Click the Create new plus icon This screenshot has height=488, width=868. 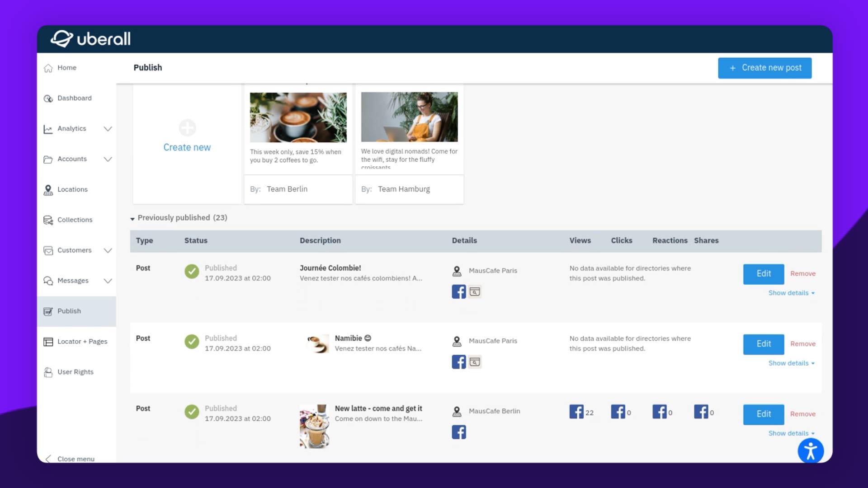187,128
